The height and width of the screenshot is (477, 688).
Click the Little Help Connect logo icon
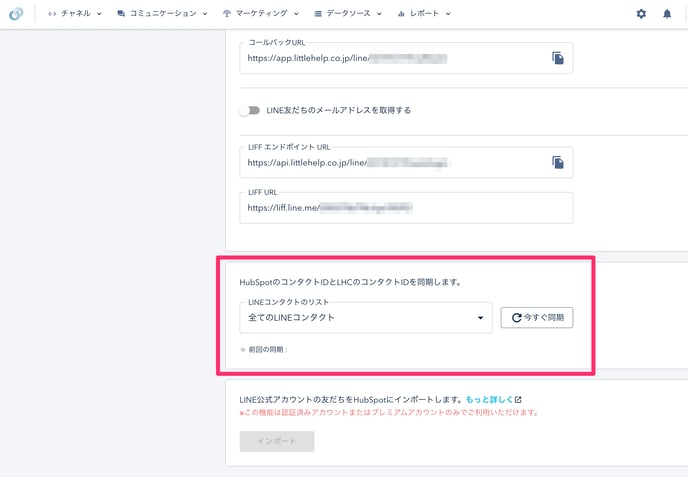[16, 14]
